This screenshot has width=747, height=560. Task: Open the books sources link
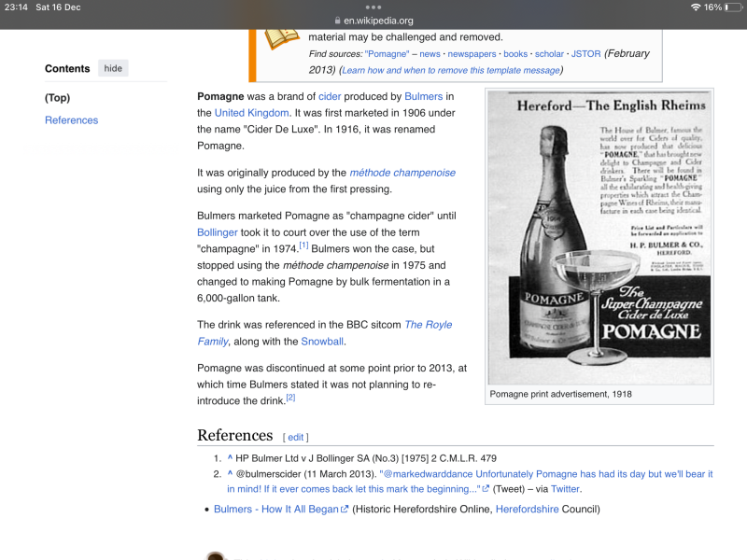515,54
